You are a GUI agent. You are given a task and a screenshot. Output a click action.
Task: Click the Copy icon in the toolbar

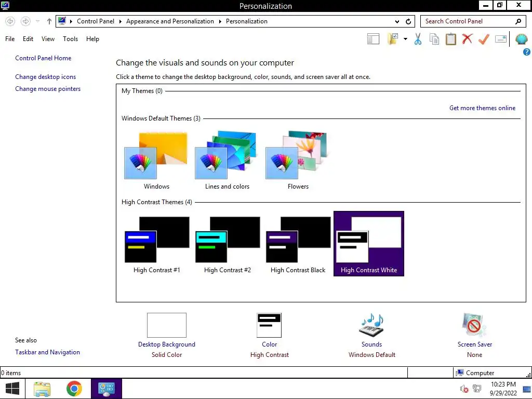[x=434, y=39]
